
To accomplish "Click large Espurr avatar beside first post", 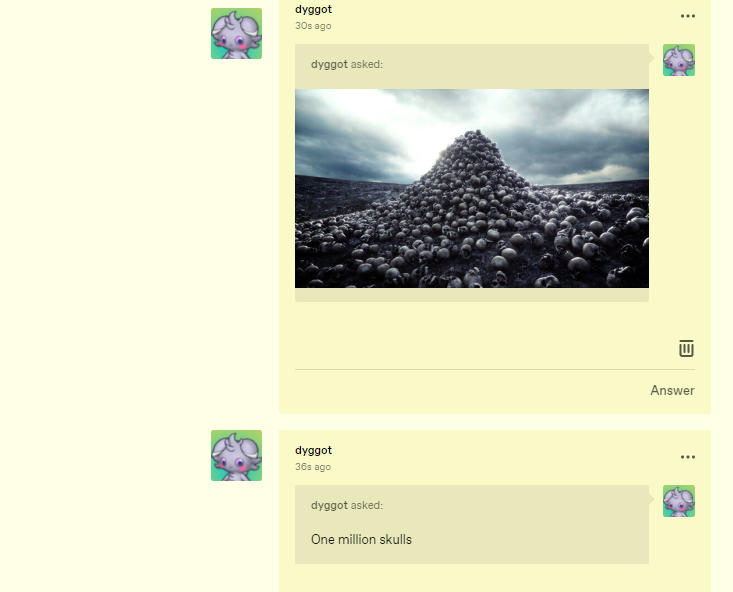I will [x=237, y=34].
